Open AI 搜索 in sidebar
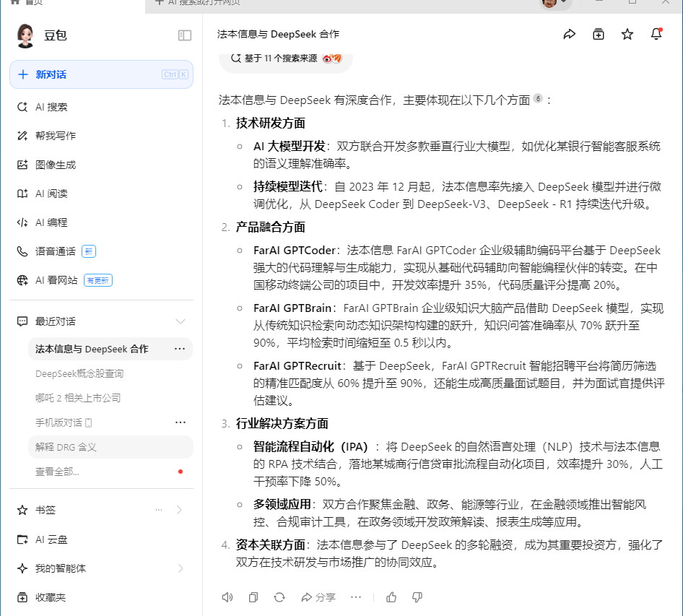Image resolution: width=683 pixels, height=616 pixels. [51, 107]
